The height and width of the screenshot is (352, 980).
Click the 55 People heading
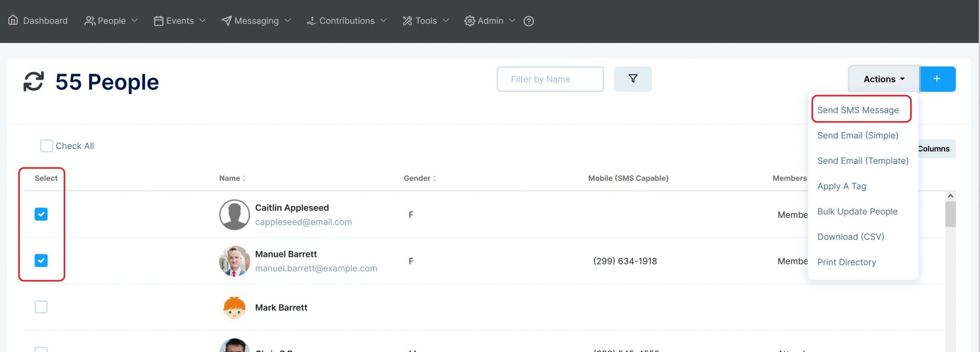107,82
